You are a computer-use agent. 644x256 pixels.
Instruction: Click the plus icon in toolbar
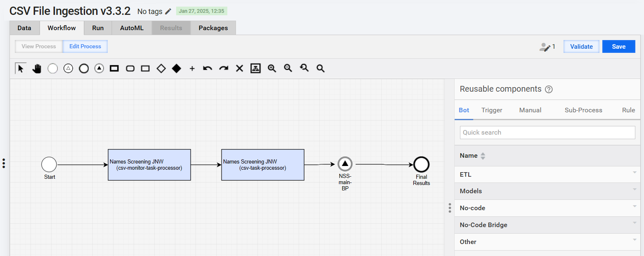(192, 69)
